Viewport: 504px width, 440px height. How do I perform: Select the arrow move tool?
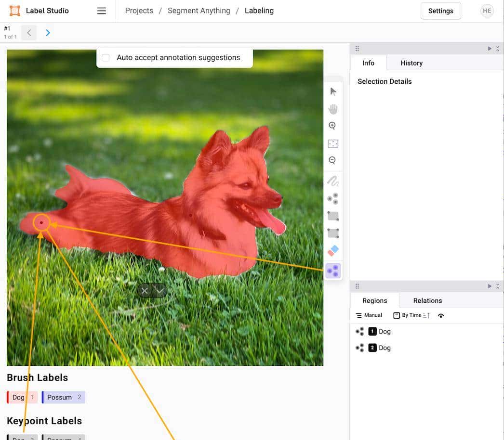333,91
